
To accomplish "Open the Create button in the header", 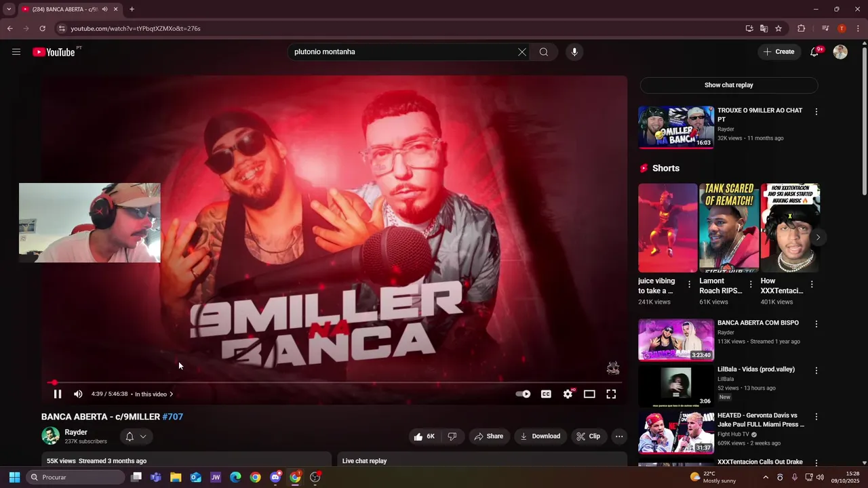I will tap(779, 52).
